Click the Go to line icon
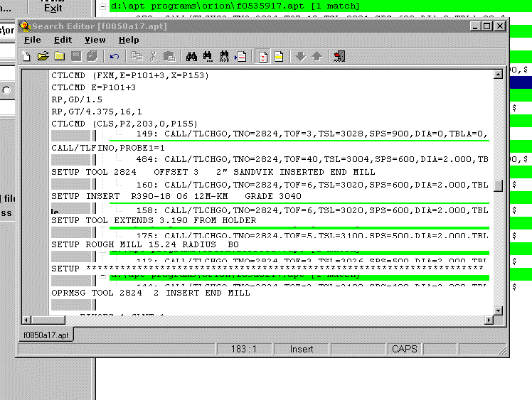532x400 pixels. pyautogui.click(x=241, y=56)
